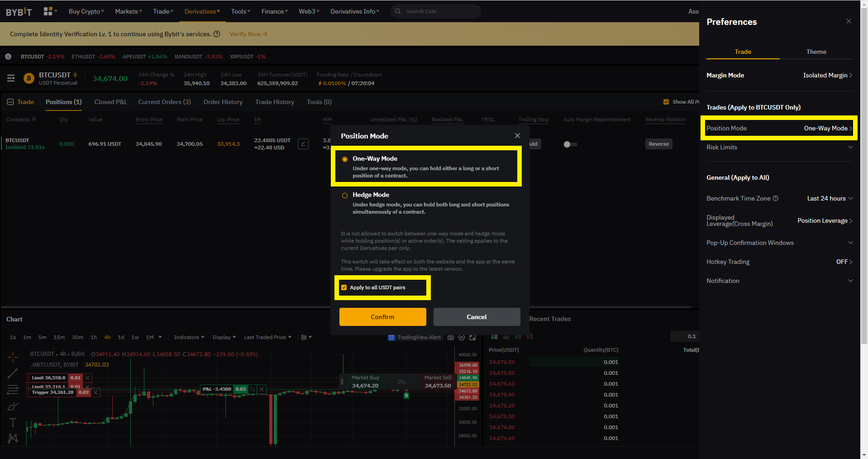Click the margin edit pencil icon

pyautogui.click(x=303, y=144)
